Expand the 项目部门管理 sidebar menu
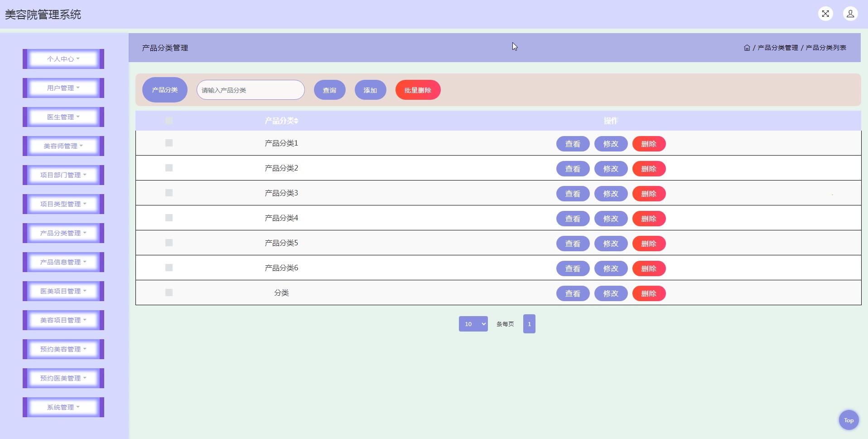868x439 pixels. pyautogui.click(x=63, y=175)
